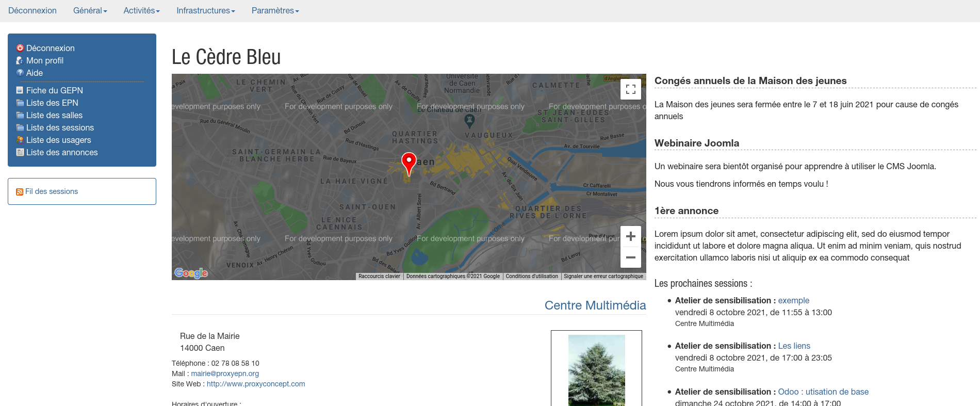Open the Infrastructures dropdown menu

[205, 11]
